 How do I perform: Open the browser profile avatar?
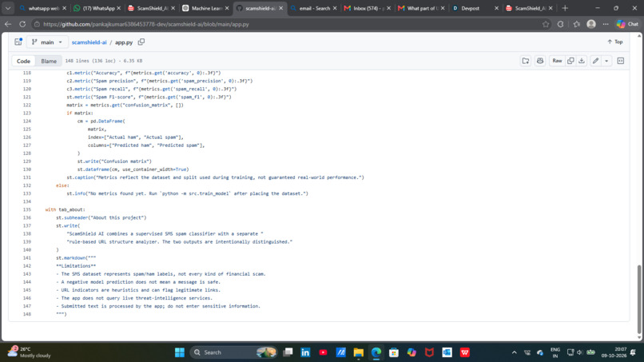[591, 24]
